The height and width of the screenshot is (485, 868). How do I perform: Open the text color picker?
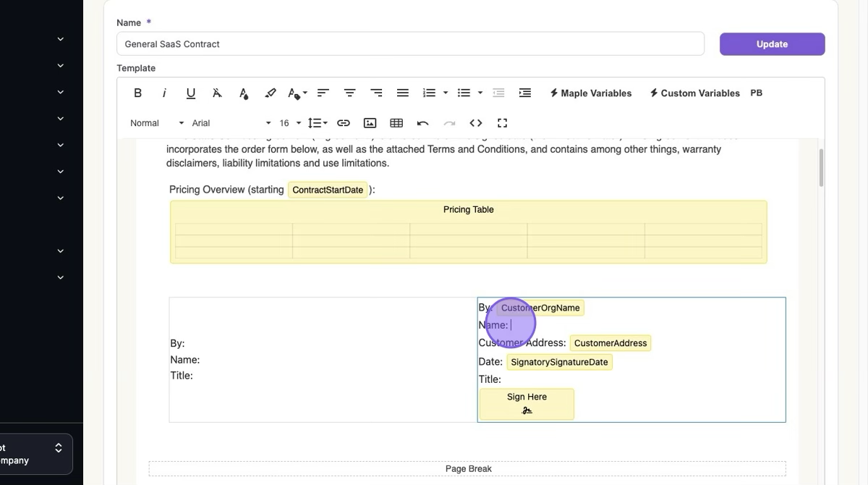(244, 93)
